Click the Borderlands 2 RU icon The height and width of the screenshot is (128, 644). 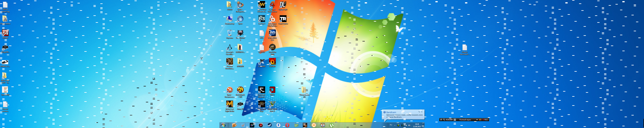pyautogui.click(x=240, y=92)
